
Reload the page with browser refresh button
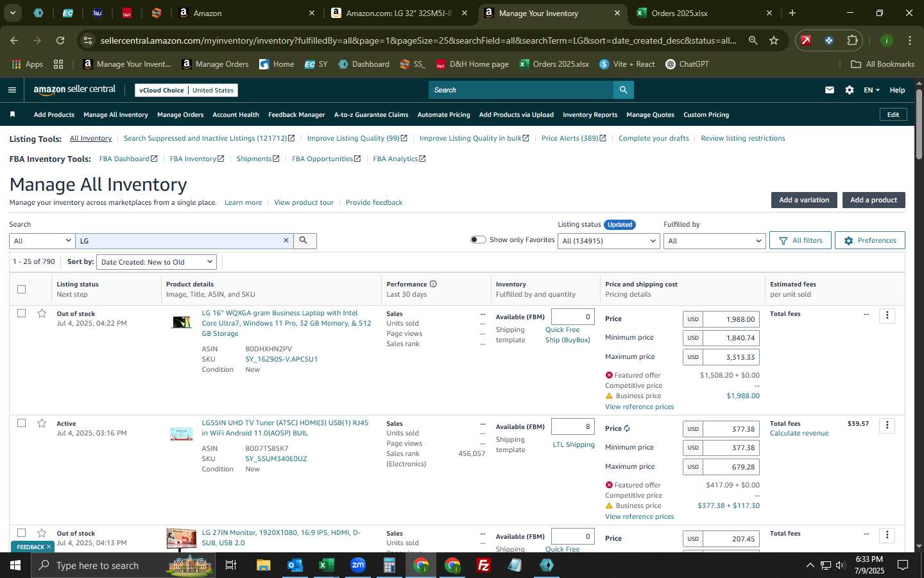point(60,40)
